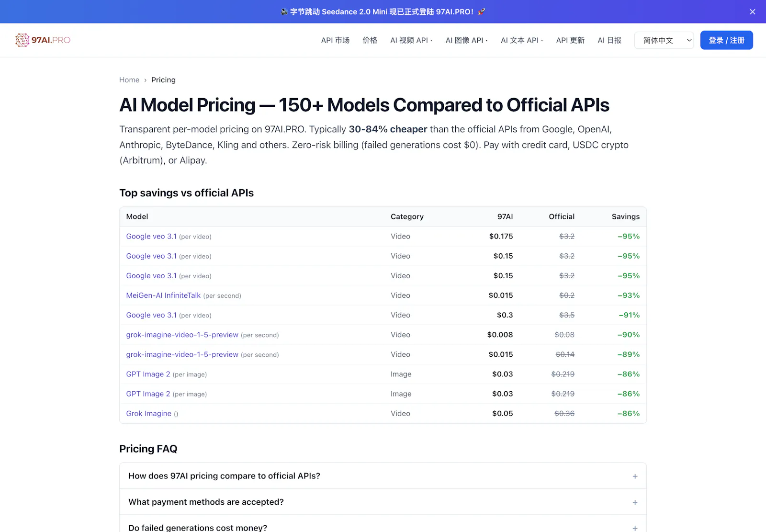Open the MeiGen-AI InfiniteTalk model link
Viewport: 766px width, 532px height.
click(163, 295)
